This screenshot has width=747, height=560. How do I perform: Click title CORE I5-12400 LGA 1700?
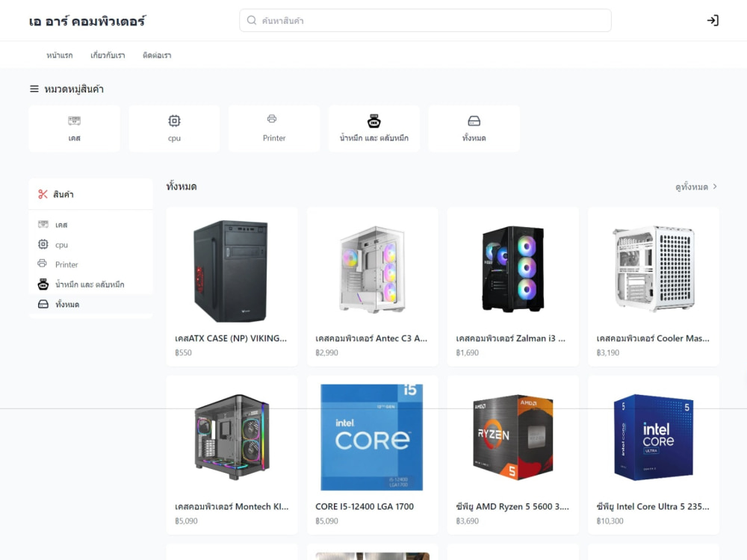(365, 507)
